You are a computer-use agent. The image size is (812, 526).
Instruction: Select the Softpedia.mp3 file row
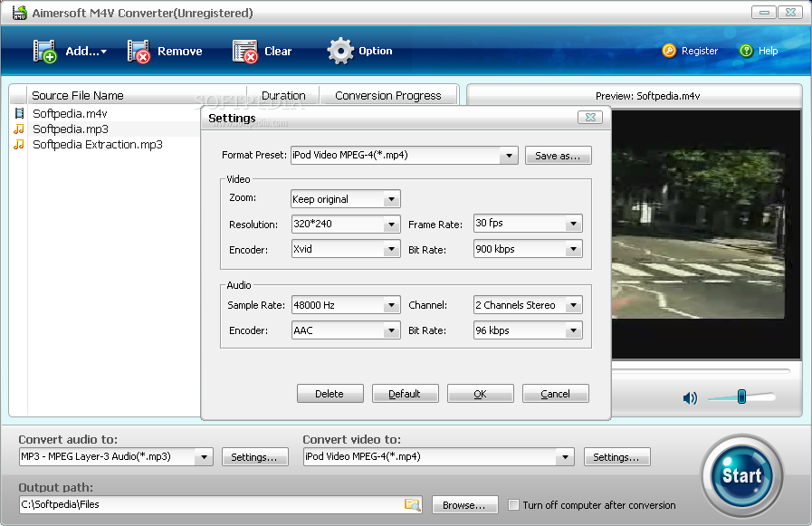click(x=106, y=129)
